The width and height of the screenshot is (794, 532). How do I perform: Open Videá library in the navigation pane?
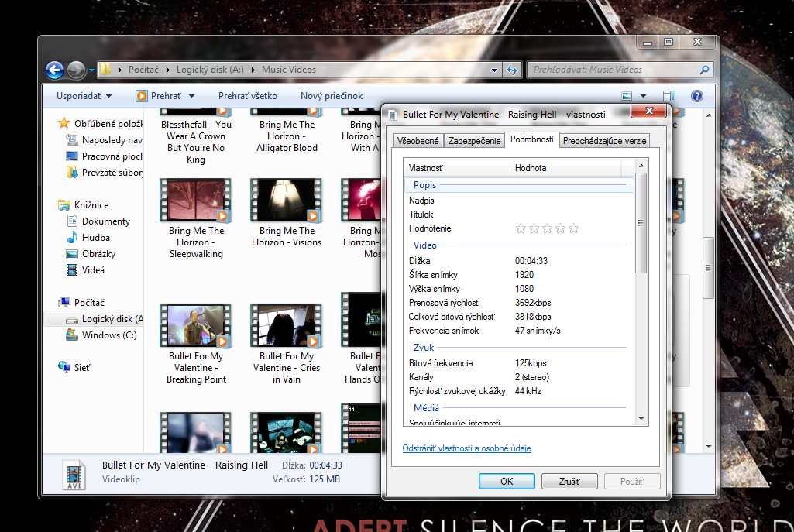(93, 270)
